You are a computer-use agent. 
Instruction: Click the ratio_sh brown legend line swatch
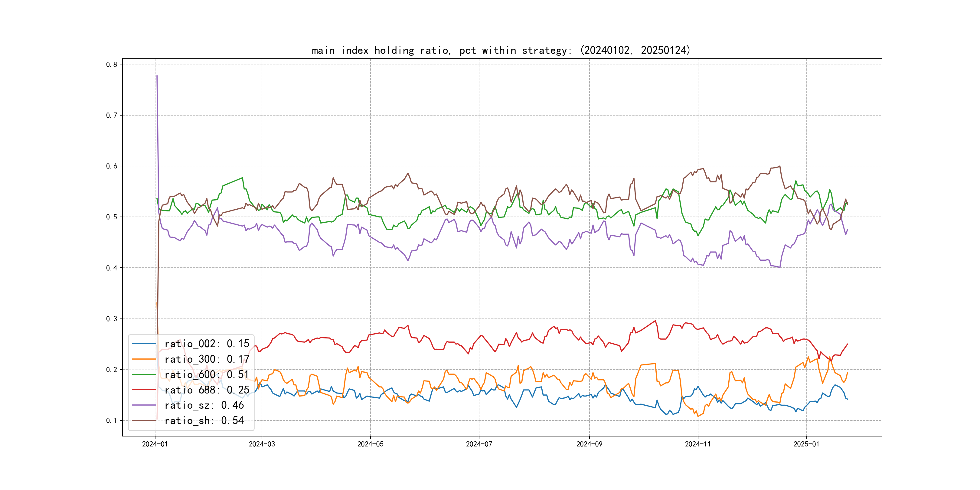(x=144, y=420)
